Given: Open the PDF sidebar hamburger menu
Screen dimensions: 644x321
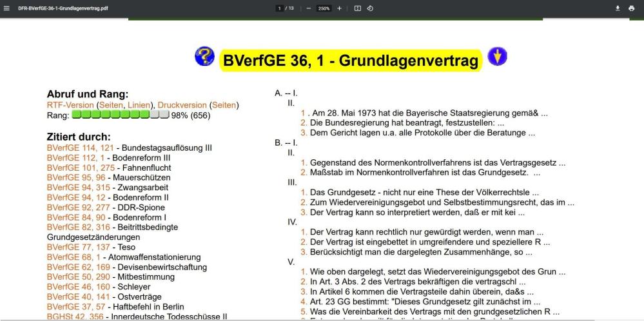Looking at the screenshot, I should [6, 8].
